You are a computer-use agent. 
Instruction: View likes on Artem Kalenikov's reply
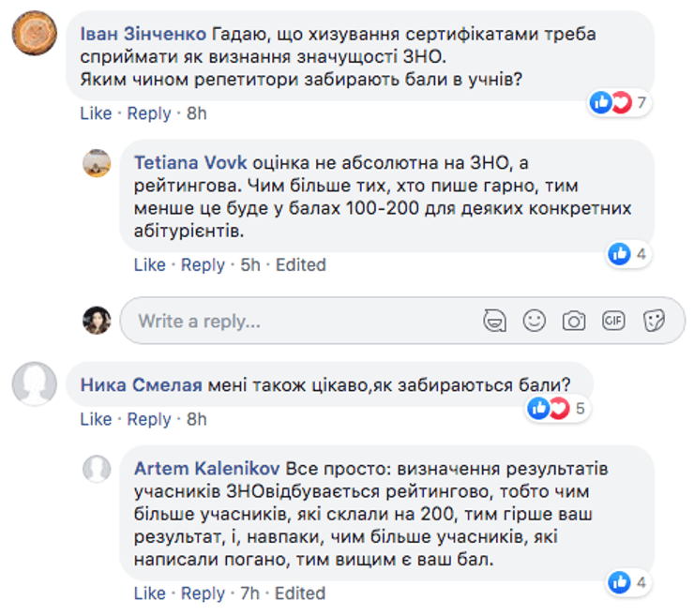628,582
